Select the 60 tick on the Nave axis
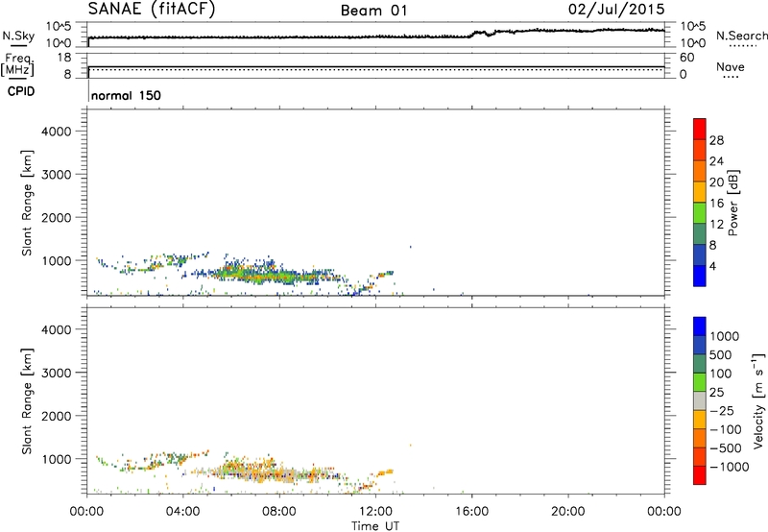The height and width of the screenshot is (532, 768). (x=686, y=58)
